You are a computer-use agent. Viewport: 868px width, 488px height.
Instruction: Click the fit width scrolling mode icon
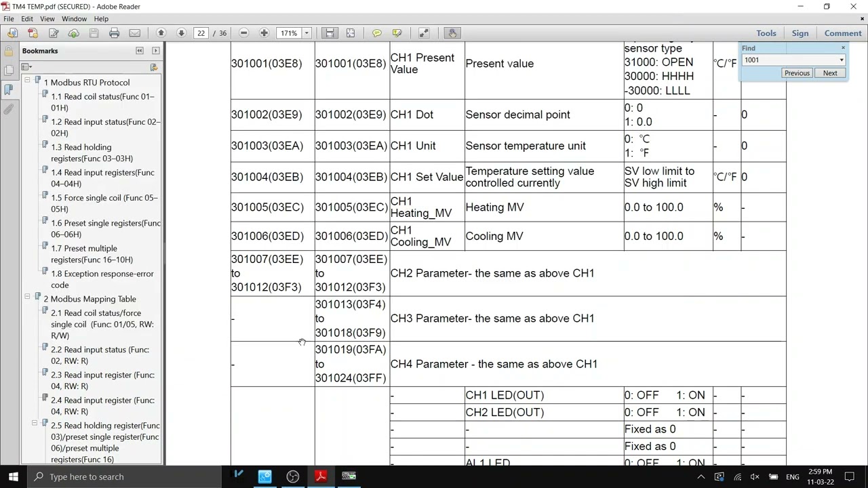330,33
